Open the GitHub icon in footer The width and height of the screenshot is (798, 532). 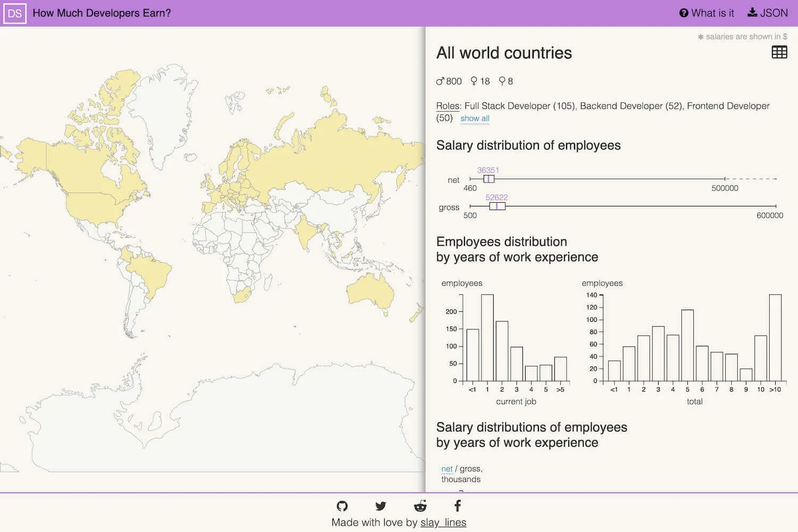pyautogui.click(x=342, y=506)
